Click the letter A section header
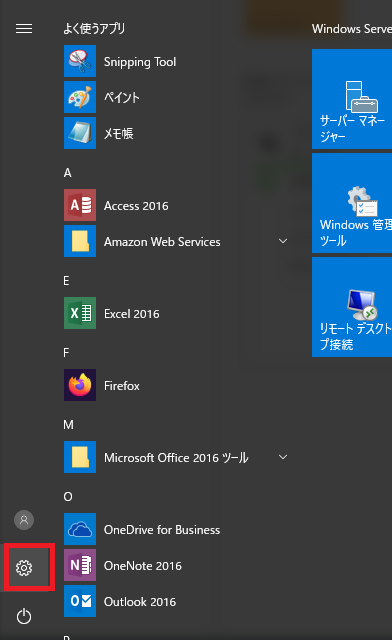Screen dimensions: 392x640 tap(68, 173)
